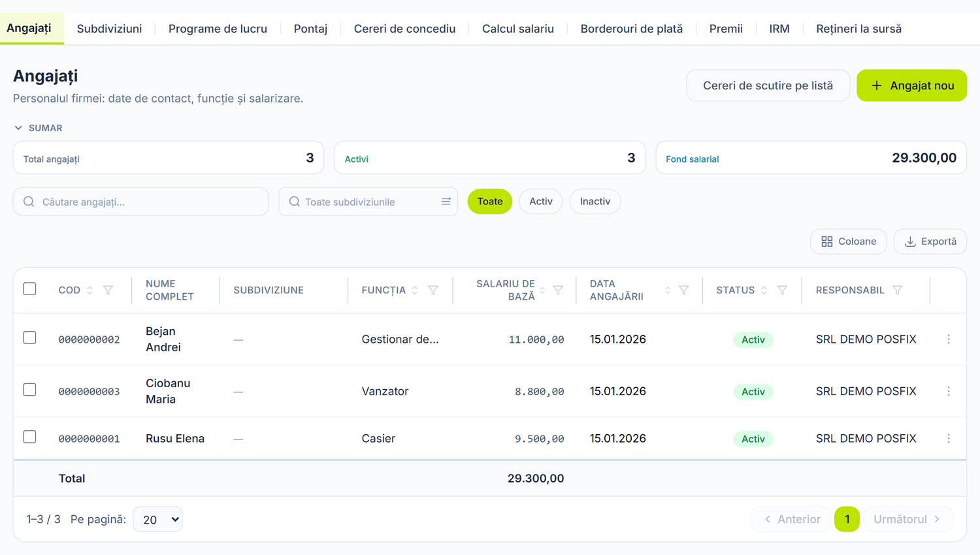
Task: Open row actions menu for Bejan Andrei
Action: pos(949,339)
